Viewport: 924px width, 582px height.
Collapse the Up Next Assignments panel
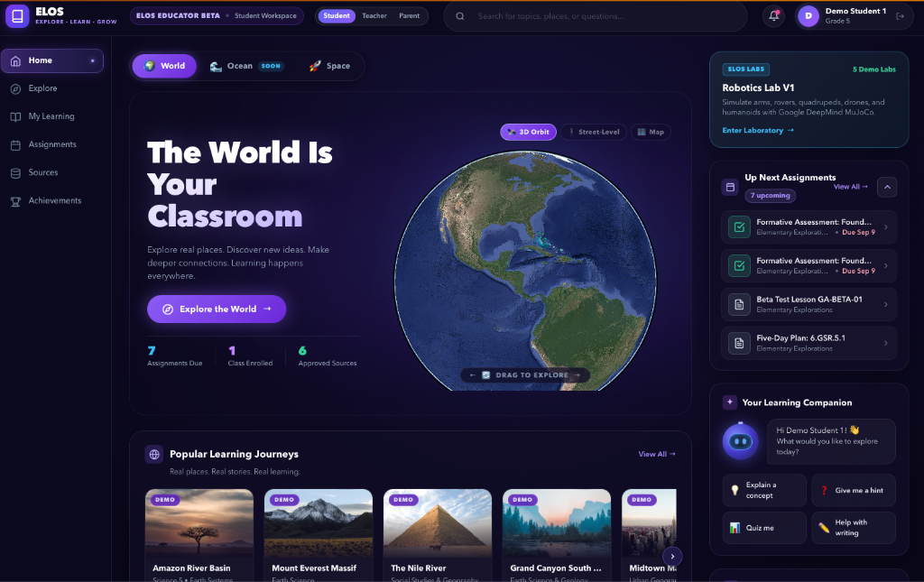coord(887,187)
